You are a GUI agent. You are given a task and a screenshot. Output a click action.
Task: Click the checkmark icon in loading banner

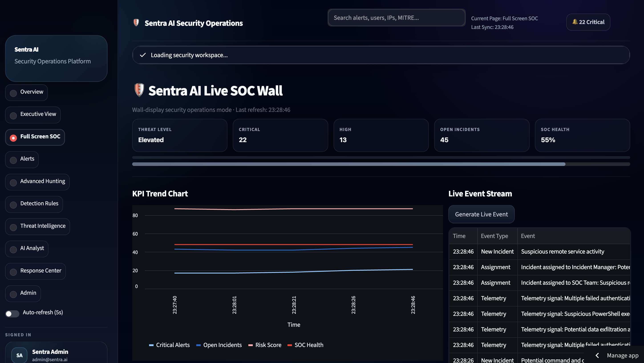click(x=143, y=55)
